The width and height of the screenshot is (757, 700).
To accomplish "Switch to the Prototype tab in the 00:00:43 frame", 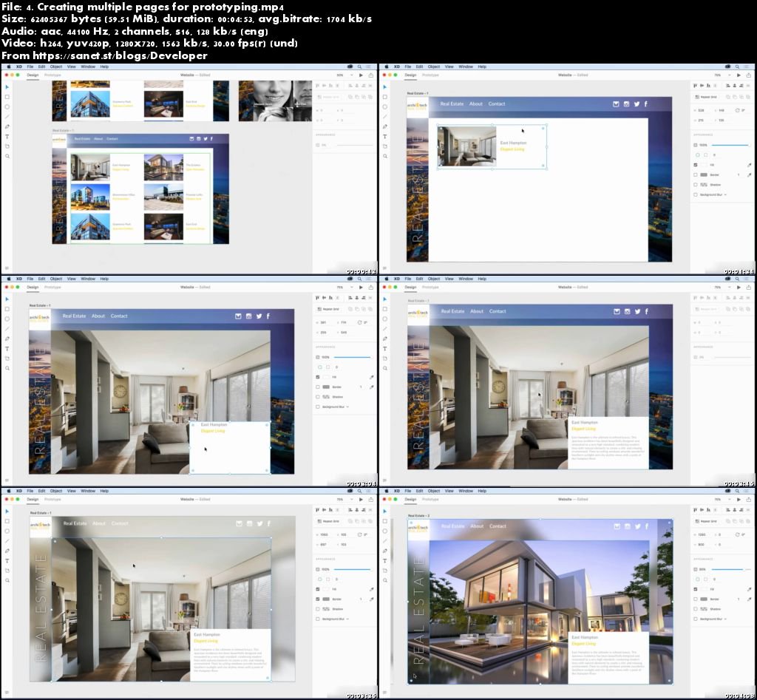I will (52, 75).
